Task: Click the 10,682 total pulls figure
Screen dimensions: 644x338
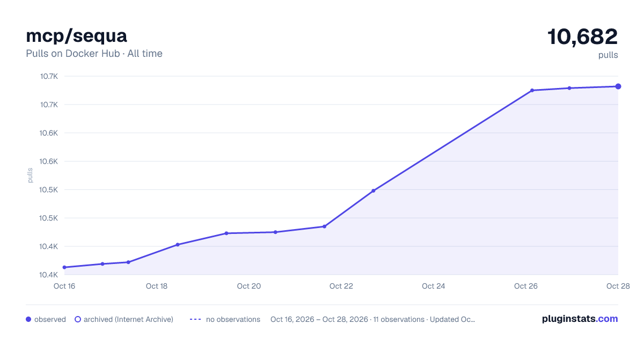Action: click(x=583, y=36)
